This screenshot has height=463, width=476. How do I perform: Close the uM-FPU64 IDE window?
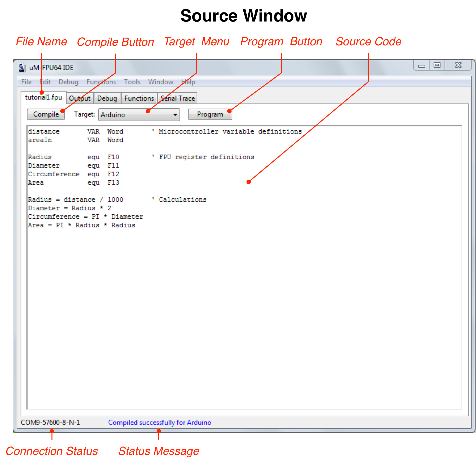(x=458, y=65)
